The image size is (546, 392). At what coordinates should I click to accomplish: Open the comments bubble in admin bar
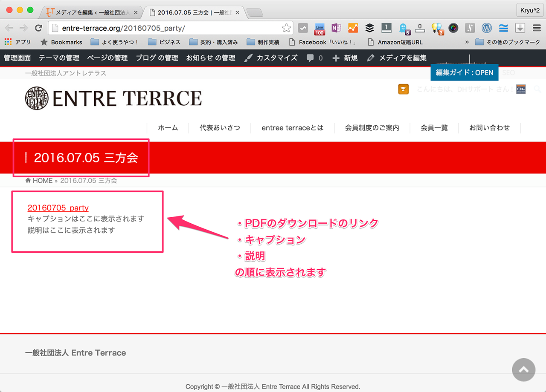point(314,58)
